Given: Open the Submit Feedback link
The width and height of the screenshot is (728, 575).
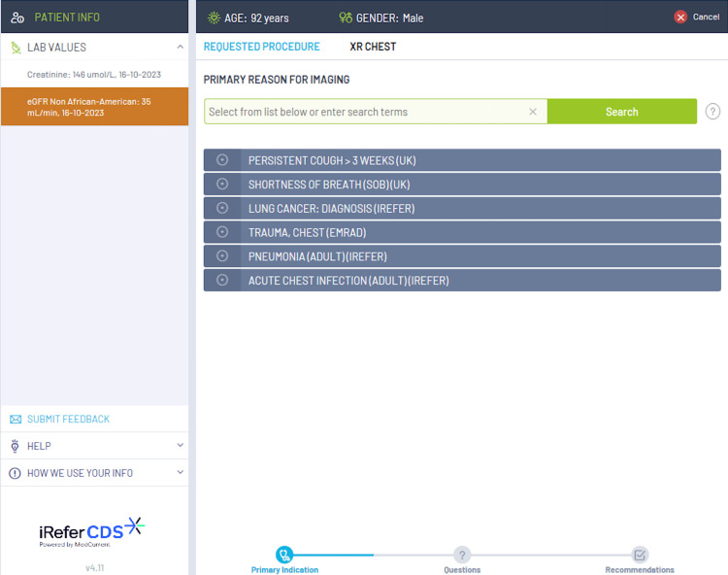Looking at the screenshot, I should 68,420.
